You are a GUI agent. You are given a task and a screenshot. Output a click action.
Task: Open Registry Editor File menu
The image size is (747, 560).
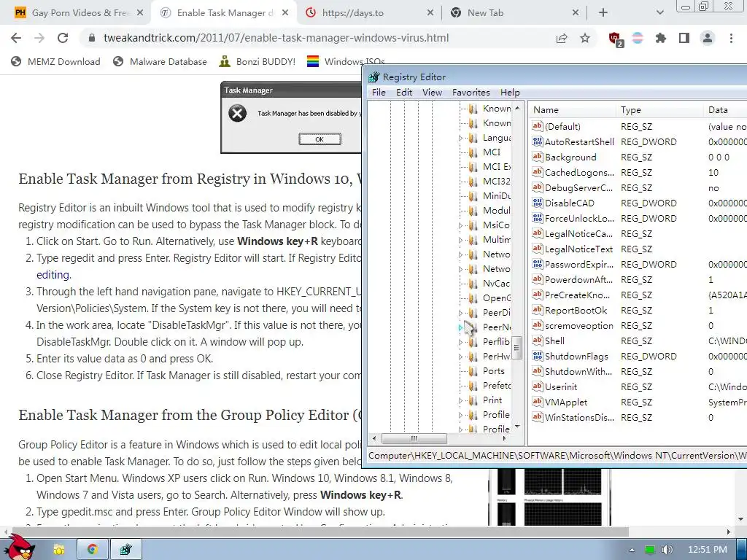(379, 93)
